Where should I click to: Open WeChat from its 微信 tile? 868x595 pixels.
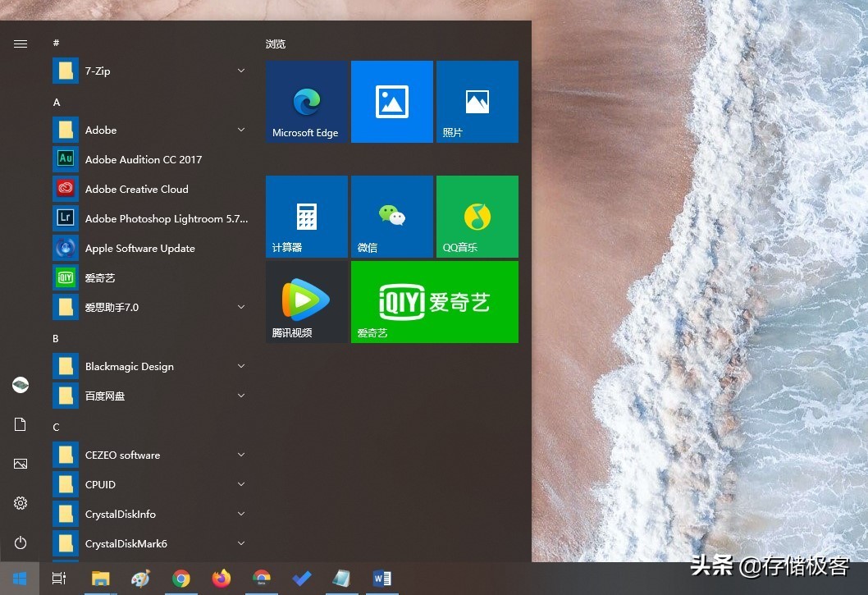click(x=391, y=216)
